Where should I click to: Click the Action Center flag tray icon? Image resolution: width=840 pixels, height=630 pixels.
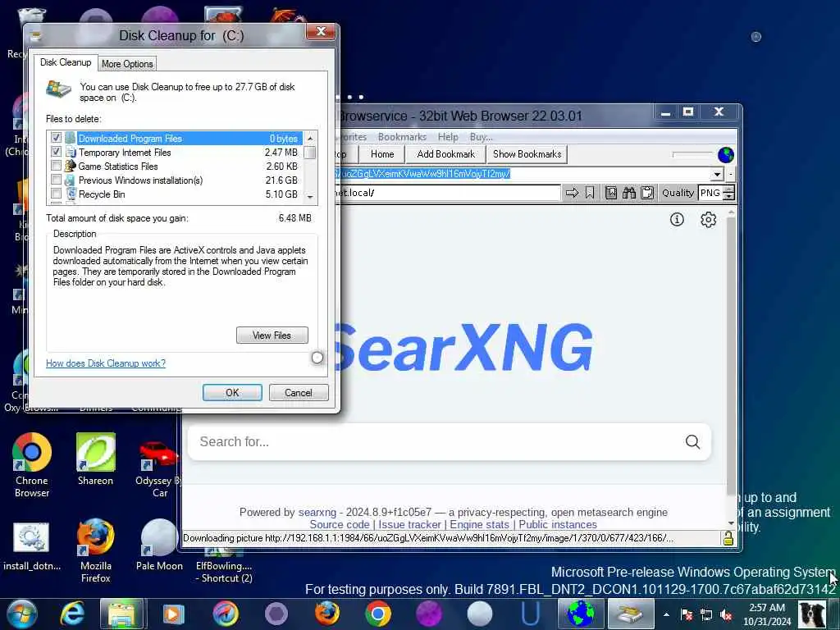coord(687,614)
